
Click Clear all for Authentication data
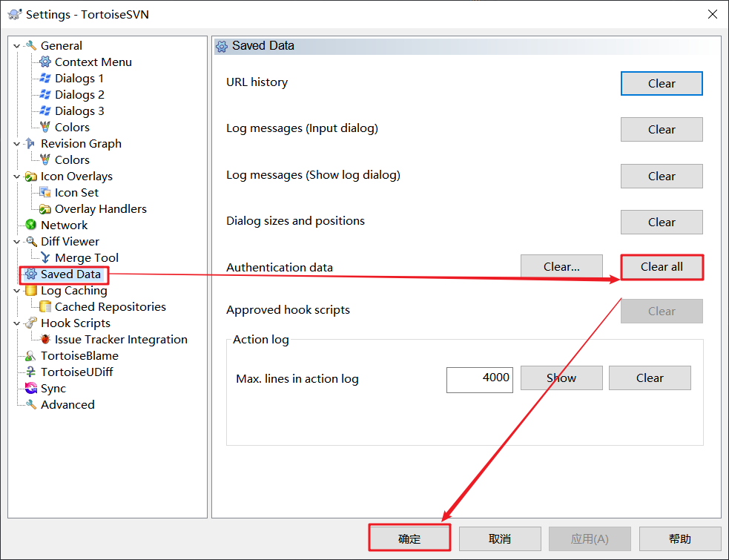[662, 266]
